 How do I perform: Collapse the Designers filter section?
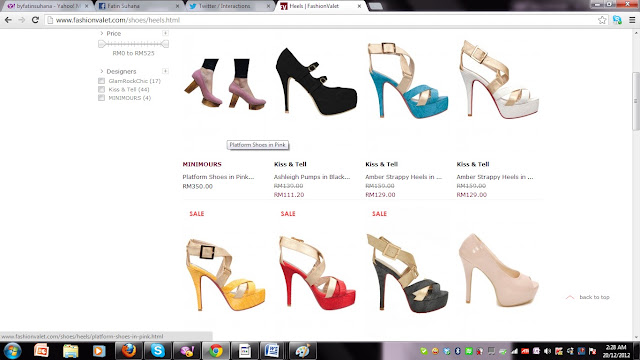102,71
